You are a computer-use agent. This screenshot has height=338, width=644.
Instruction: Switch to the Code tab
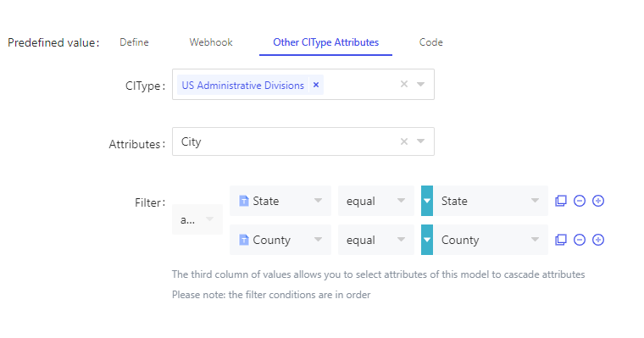(430, 42)
